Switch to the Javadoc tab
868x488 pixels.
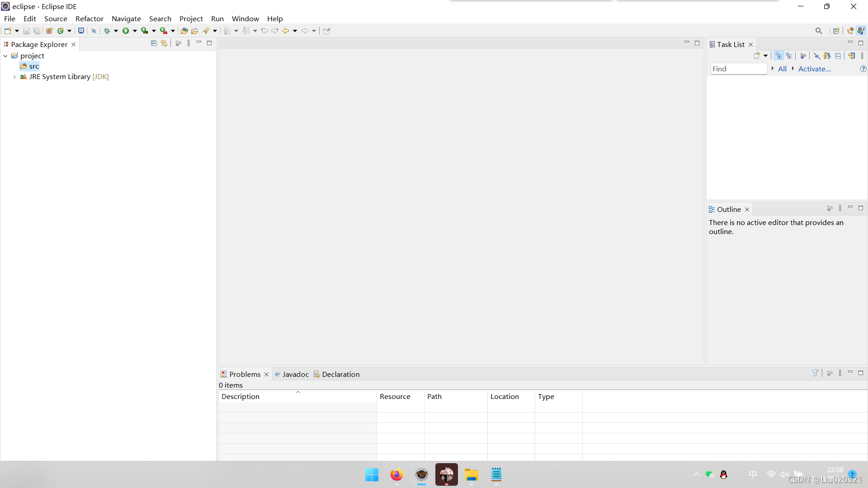click(x=295, y=374)
